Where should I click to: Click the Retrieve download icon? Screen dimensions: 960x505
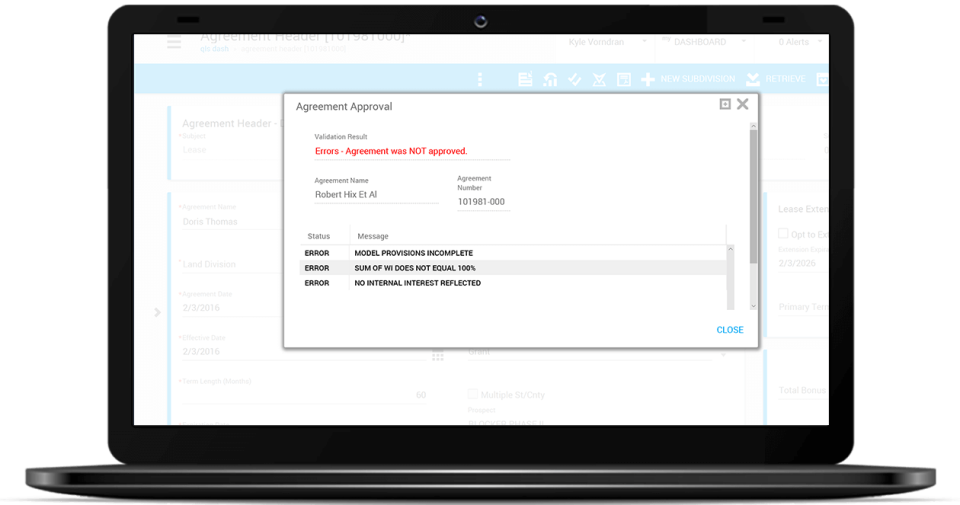pos(753,79)
